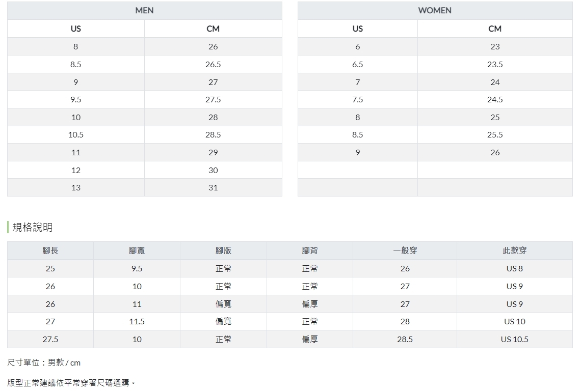Click the WOMEN table title header

point(435,11)
